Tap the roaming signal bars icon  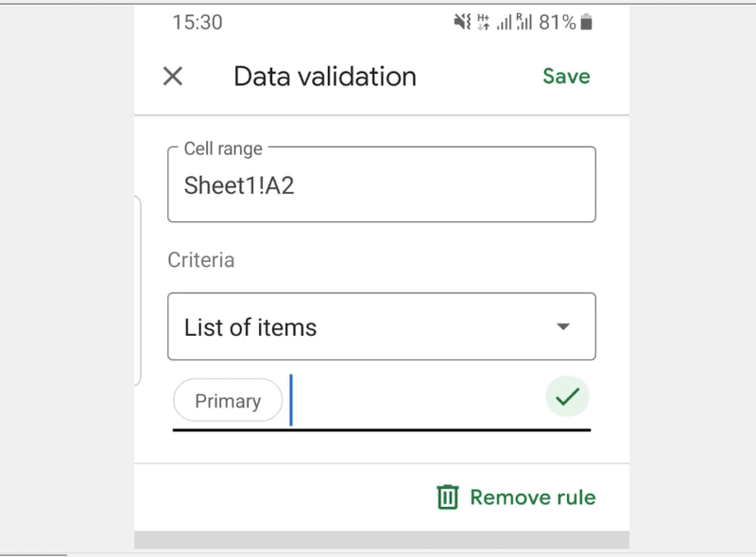[524, 22]
